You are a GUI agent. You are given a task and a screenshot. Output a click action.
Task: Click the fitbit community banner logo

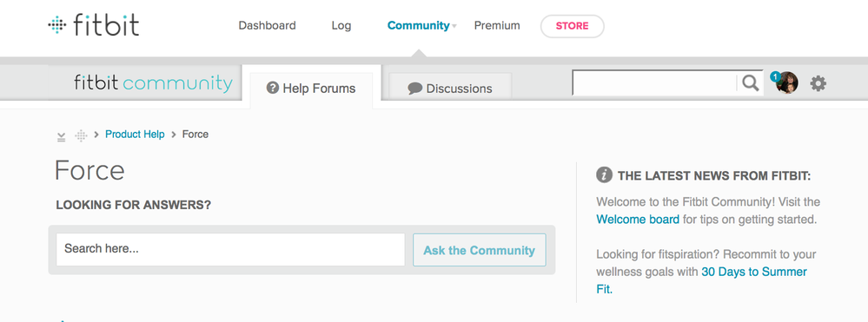click(x=153, y=83)
